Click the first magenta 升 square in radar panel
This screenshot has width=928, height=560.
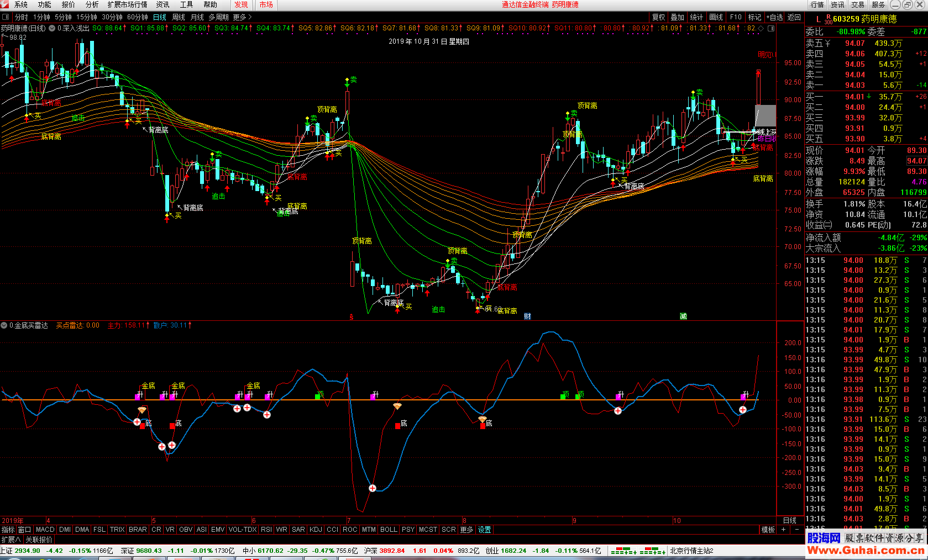click(138, 396)
